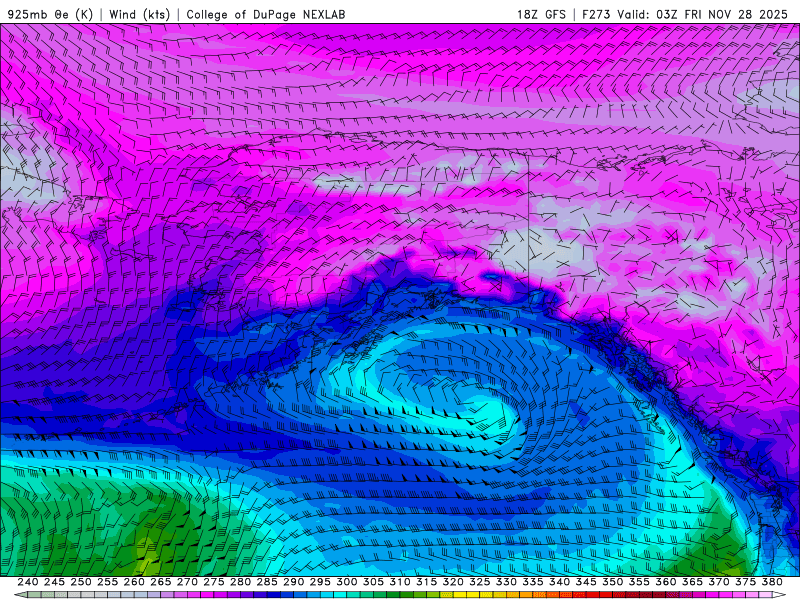Click the 365 colorbar scale label

coord(692,582)
